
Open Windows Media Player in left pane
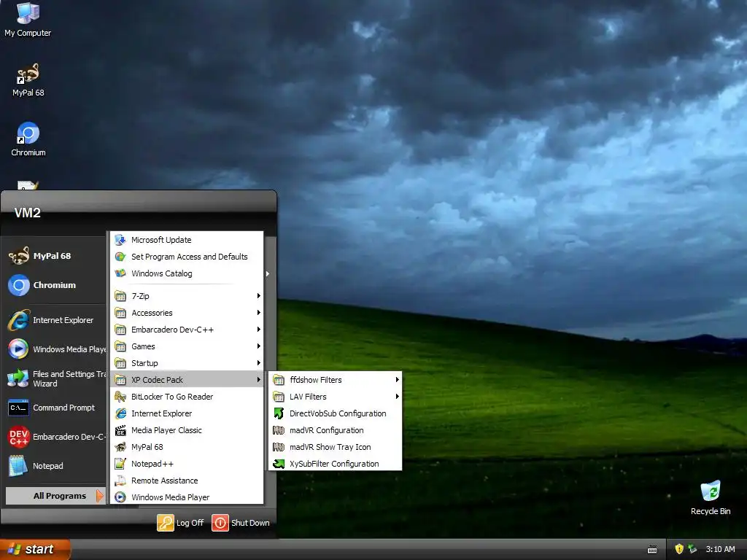point(57,349)
